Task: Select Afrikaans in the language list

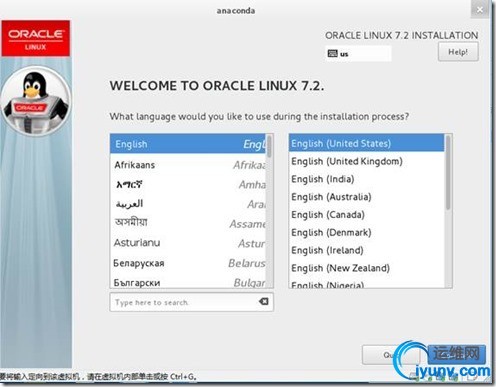Action: (188, 165)
